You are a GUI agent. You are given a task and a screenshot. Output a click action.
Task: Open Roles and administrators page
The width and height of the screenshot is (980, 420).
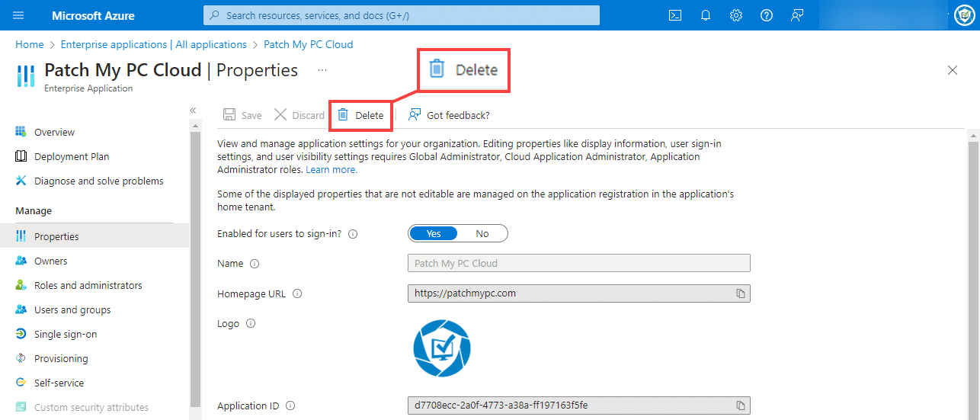tap(88, 285)
